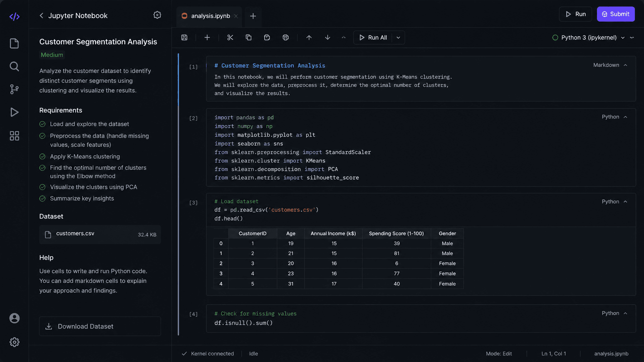Open a new tab with the plus button

click(253, 16)
